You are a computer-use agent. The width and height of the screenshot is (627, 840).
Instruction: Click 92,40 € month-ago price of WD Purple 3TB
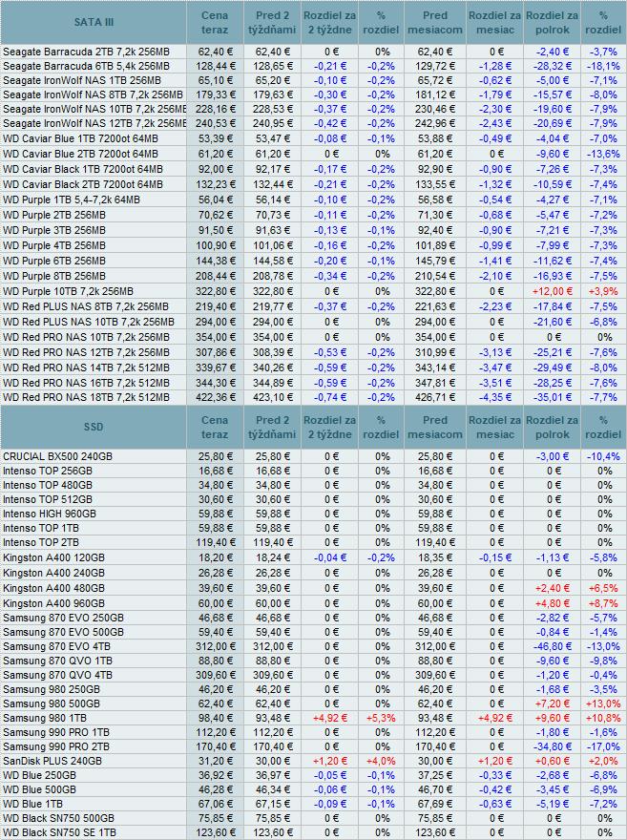435,230
